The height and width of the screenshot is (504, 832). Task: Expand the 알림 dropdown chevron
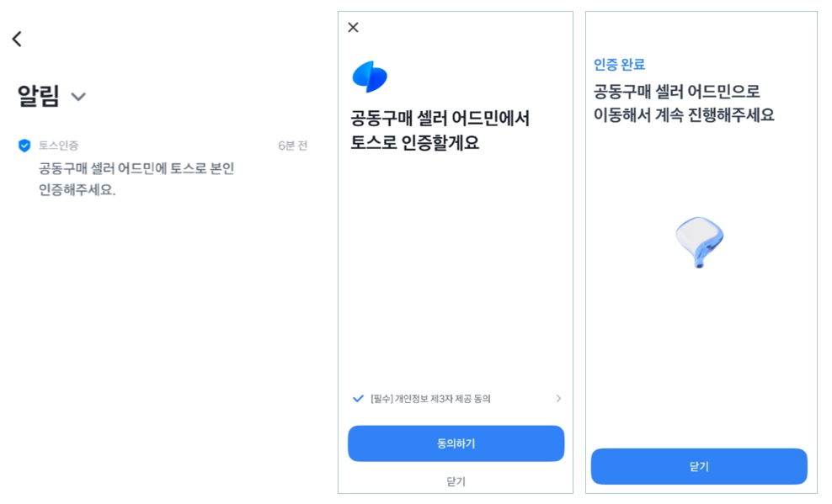(78, 97)
